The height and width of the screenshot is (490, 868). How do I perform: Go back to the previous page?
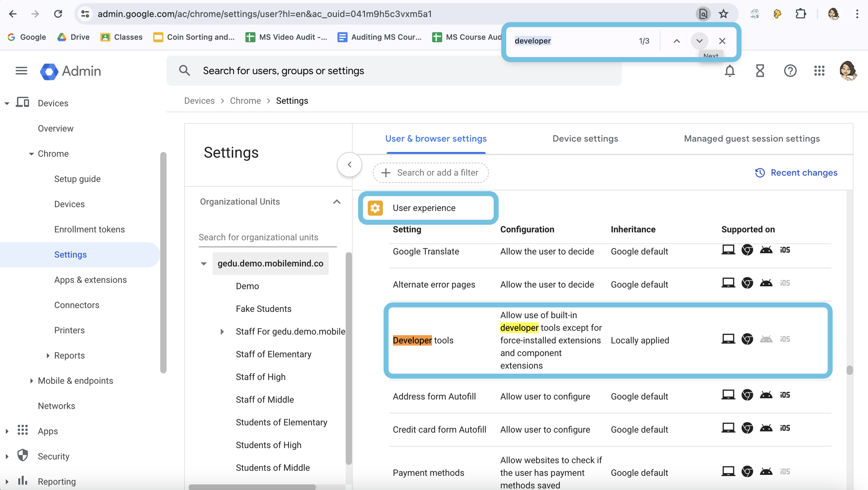click(x=13, y=14)
